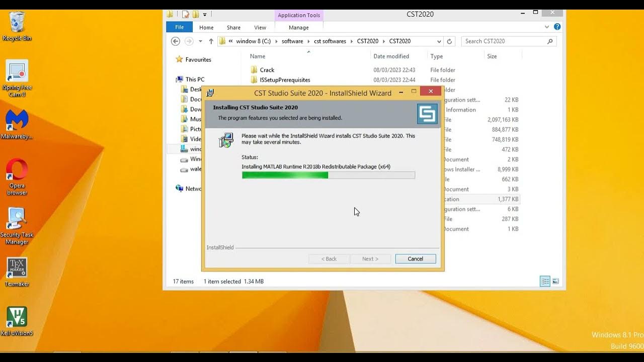
Task: Click New folder icon in quick access toolbar
Action: pos(196,15)
